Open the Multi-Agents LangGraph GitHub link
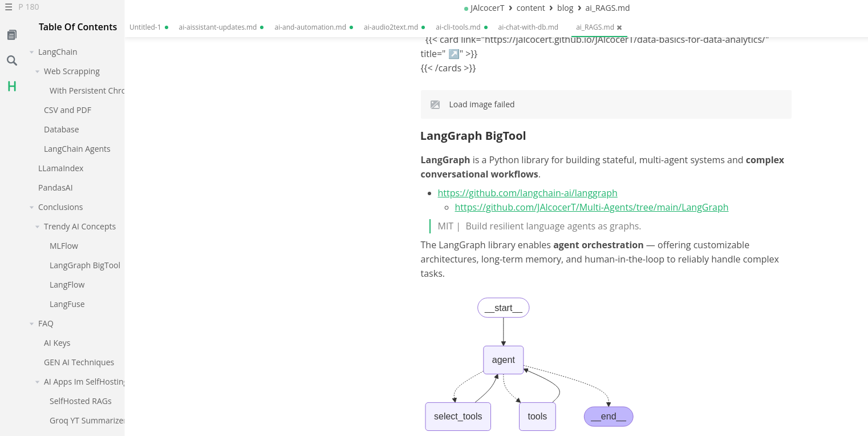 click(591, 207)
